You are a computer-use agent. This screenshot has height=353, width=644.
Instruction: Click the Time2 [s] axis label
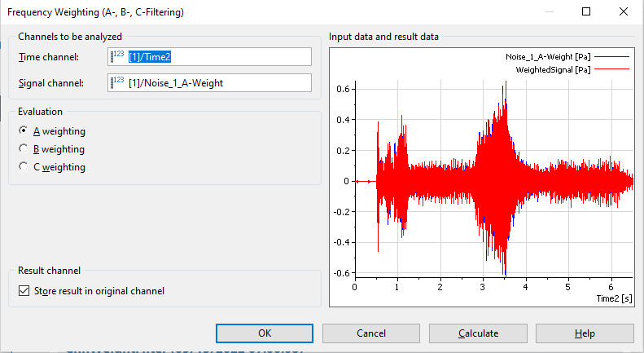[x=614, y=299]
